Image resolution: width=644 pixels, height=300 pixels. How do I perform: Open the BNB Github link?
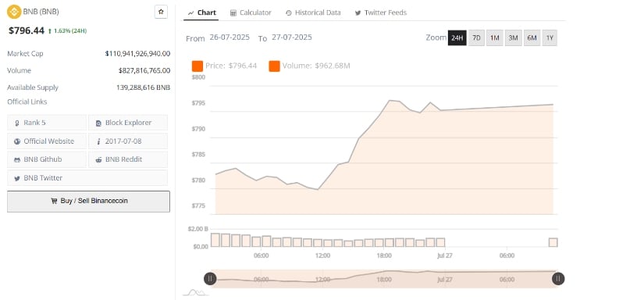click(47, 159)
